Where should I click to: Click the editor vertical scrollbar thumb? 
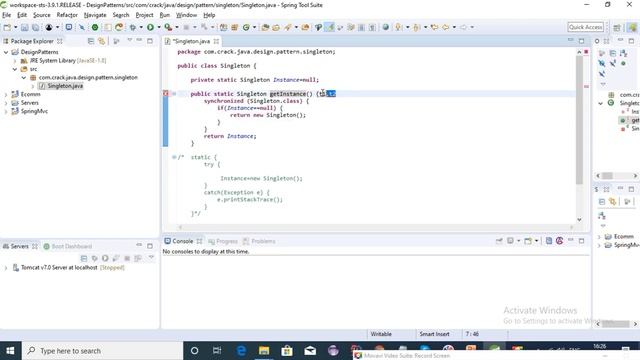(579, 120)
